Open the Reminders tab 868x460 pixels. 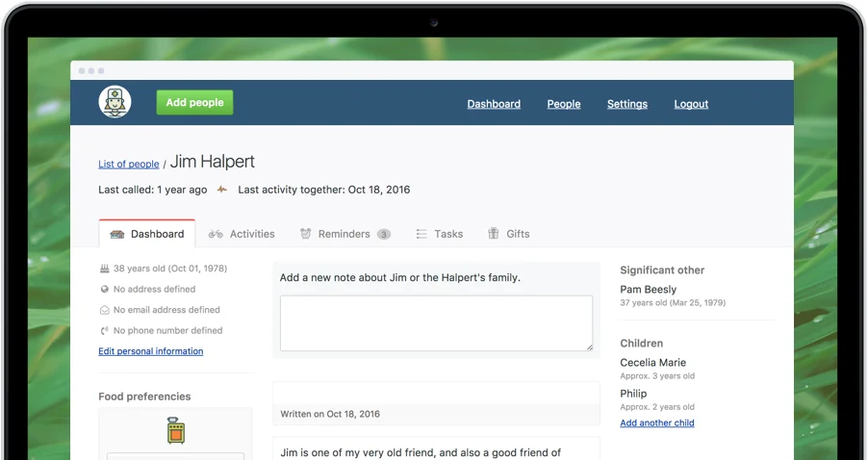pyautogui.click(x=344, y=234)
